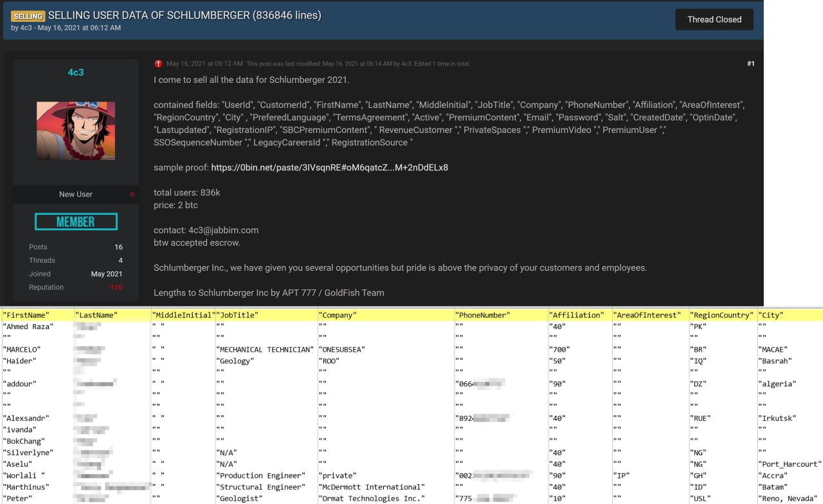Click the "Structural Engineer" job title cell
The width and height of the screenshot is (823, 504).
pos(261,487)
